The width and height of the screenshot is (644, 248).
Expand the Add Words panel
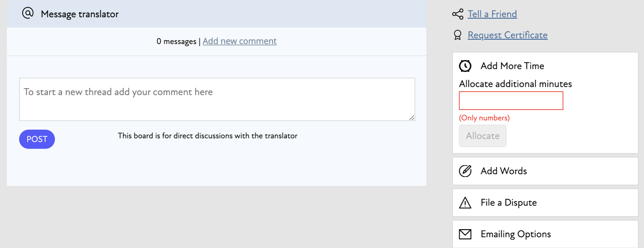504,171
